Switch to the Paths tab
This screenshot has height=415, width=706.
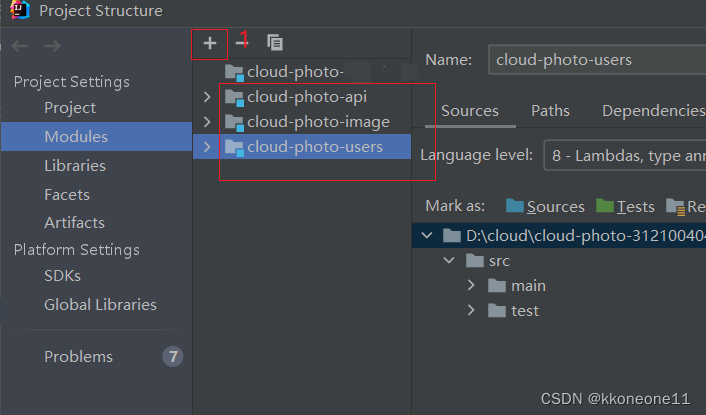pos(550,111)
